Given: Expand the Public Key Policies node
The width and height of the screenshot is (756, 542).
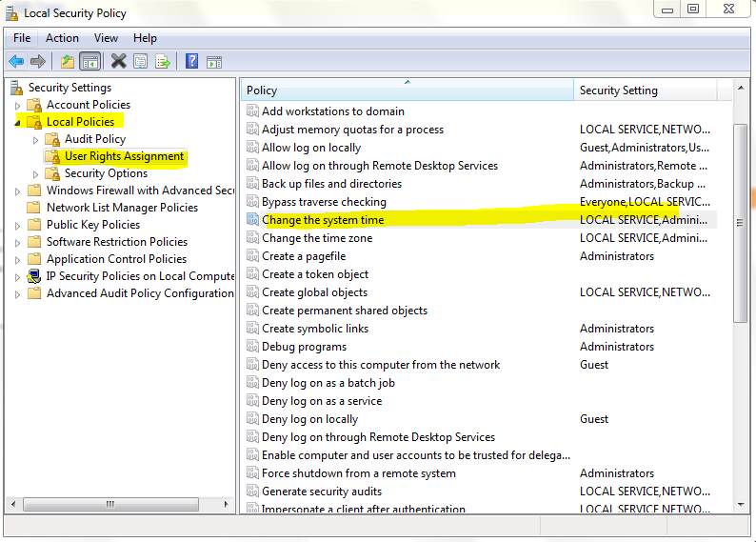Looking at the screenshot, I should click(18, 226).
